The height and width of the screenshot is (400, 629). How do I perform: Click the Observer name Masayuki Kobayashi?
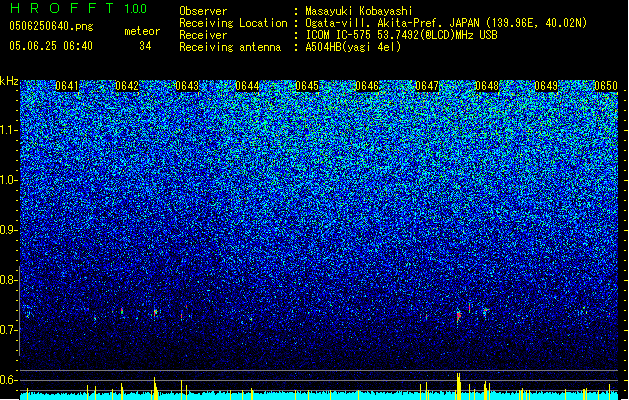pyautogui.click(x=359, y=11)
